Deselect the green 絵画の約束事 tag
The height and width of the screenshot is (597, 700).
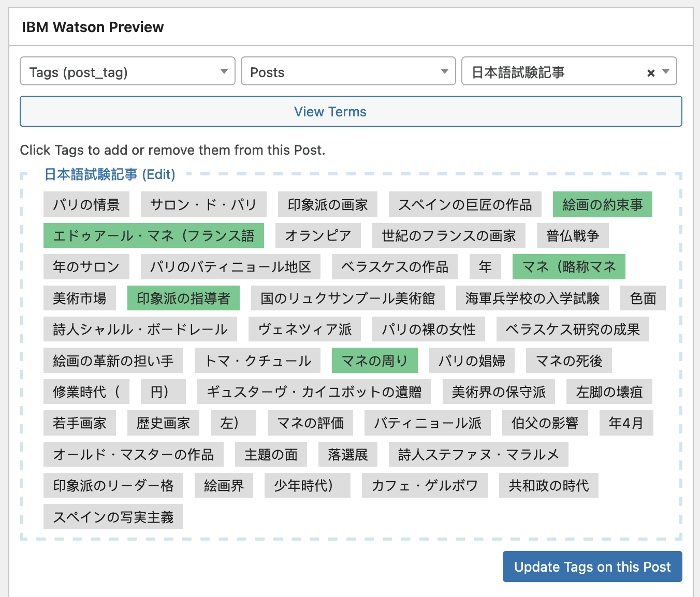602,205
